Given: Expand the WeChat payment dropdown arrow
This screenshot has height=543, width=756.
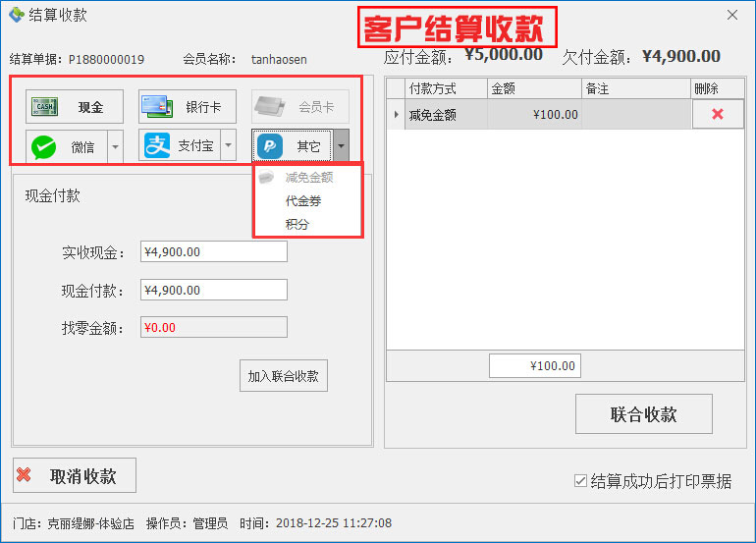Looking at the screenshot, I should click(115, 146).
